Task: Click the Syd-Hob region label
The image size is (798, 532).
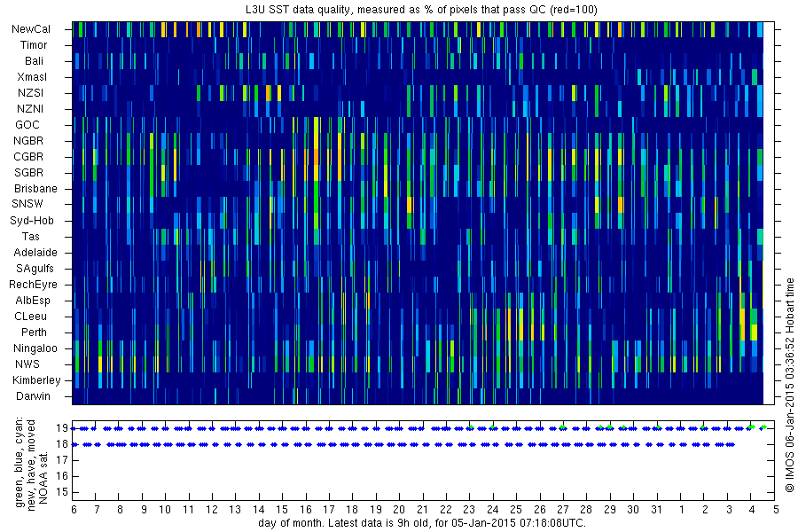Action: point(32,221)
